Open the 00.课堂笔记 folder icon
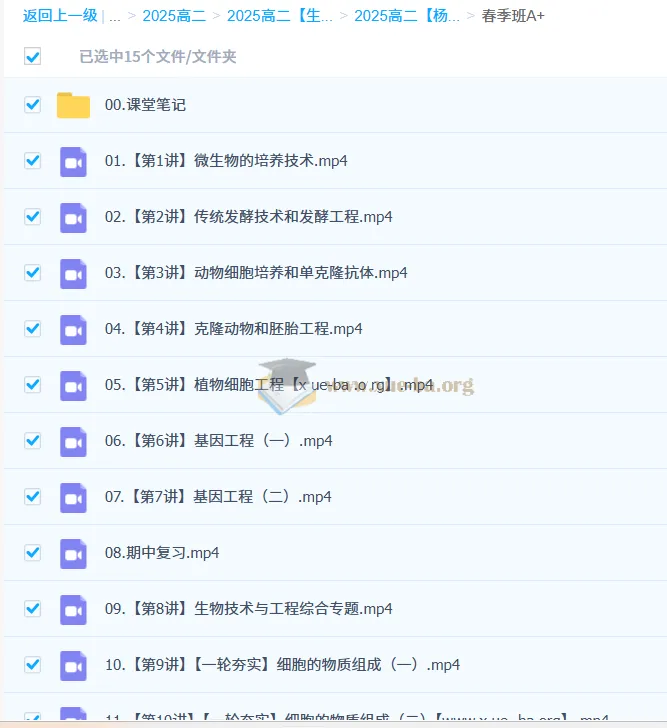This screenshot has width=667, height=728. point(73,105)
